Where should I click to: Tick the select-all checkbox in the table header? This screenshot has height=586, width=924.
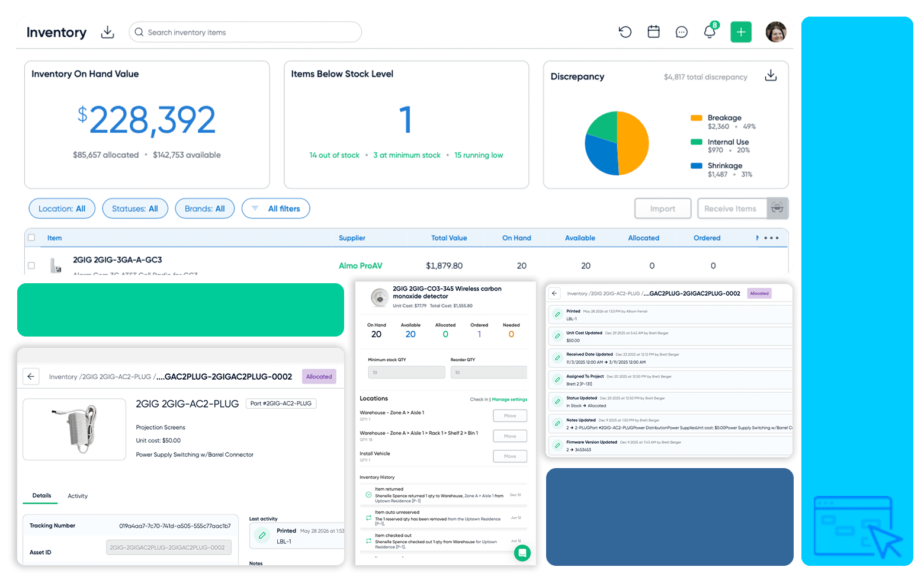pyautogui.click(x=31, y=238)
